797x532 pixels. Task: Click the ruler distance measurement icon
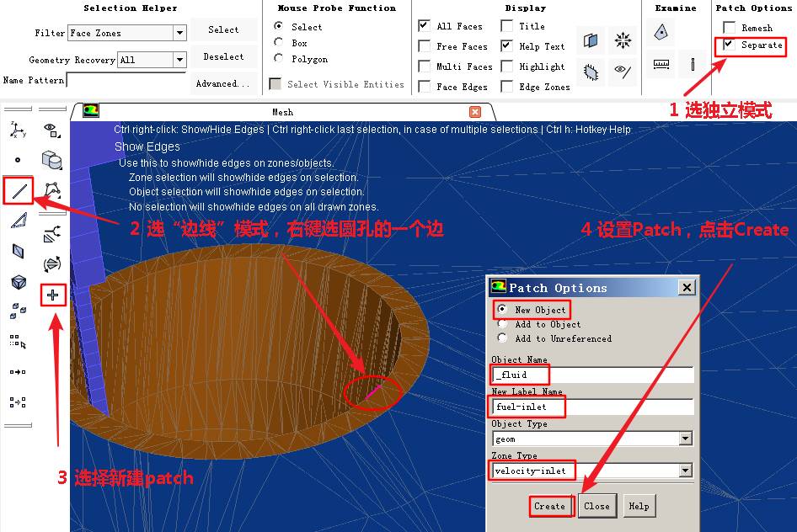[661, 64]
